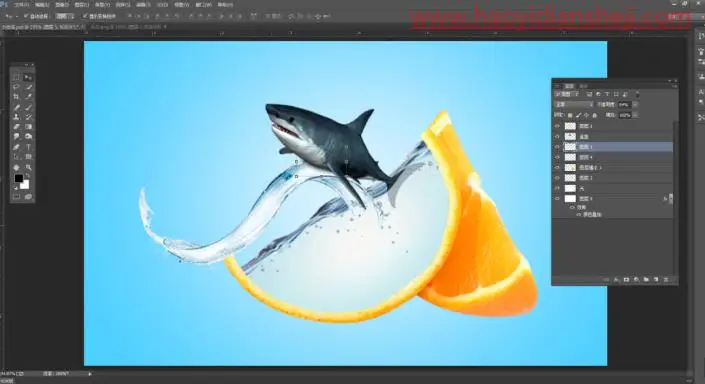The width and height of the screenshot is (705, 384).
Task: Select the Zoom tool in the toolbox
Action: (28, 168)
